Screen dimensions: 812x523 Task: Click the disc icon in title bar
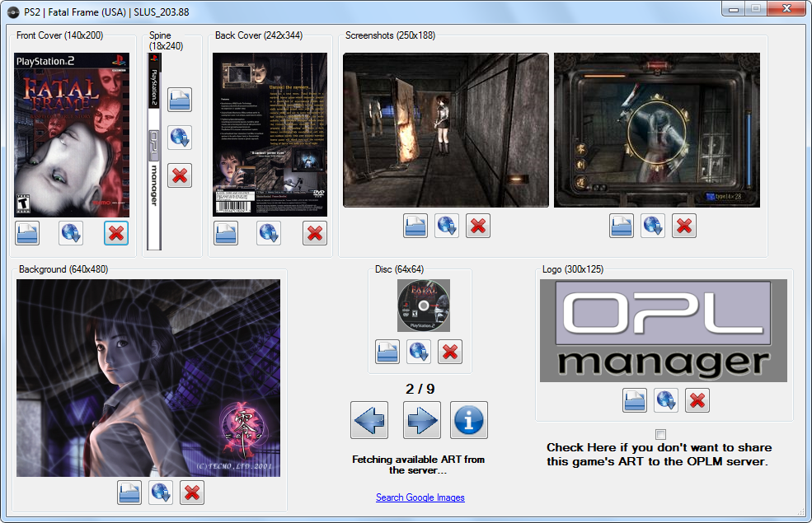(13, 12)
